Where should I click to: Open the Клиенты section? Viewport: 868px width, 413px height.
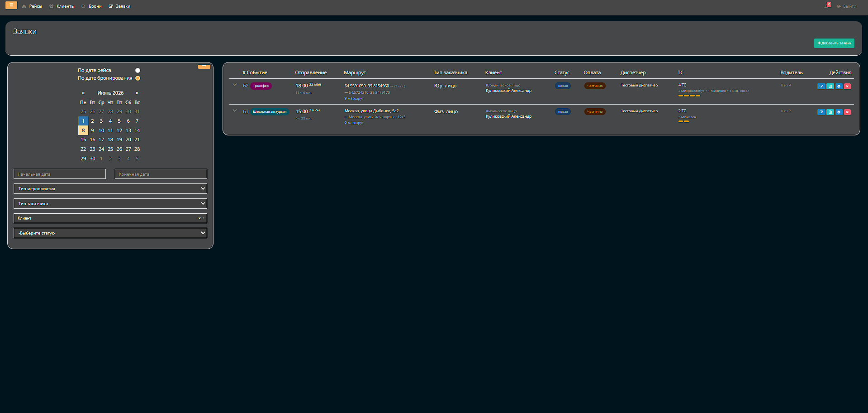[62, 6]
